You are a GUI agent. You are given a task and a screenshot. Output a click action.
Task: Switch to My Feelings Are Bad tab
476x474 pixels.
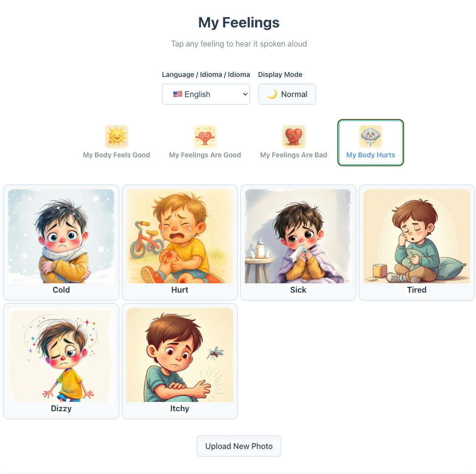point(293,143)
